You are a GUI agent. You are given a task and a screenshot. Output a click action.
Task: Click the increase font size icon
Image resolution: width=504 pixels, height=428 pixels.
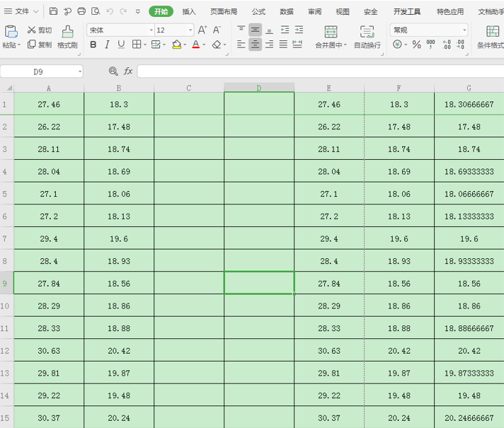coord(202,30)
